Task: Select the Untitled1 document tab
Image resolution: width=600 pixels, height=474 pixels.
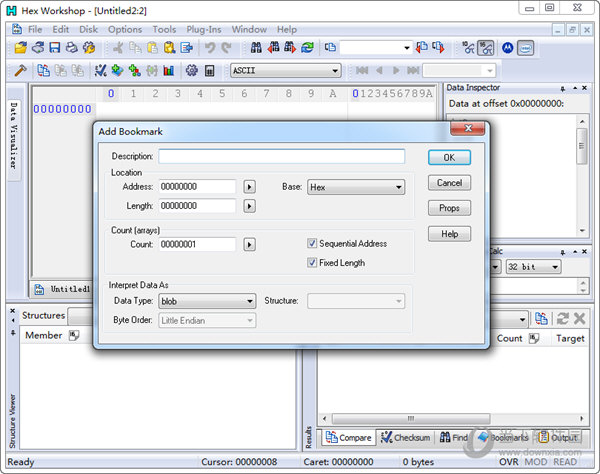Action: [62, 289]
